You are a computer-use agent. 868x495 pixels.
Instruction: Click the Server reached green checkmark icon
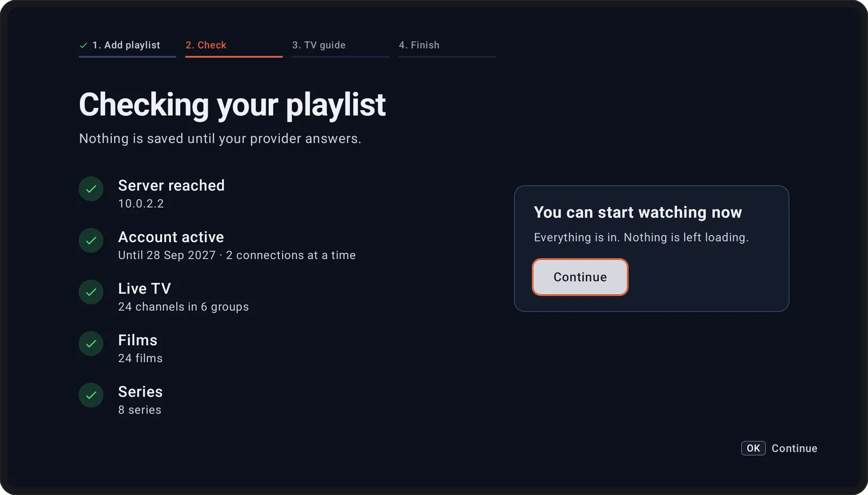pyautogui.click(x=91, y=189)
